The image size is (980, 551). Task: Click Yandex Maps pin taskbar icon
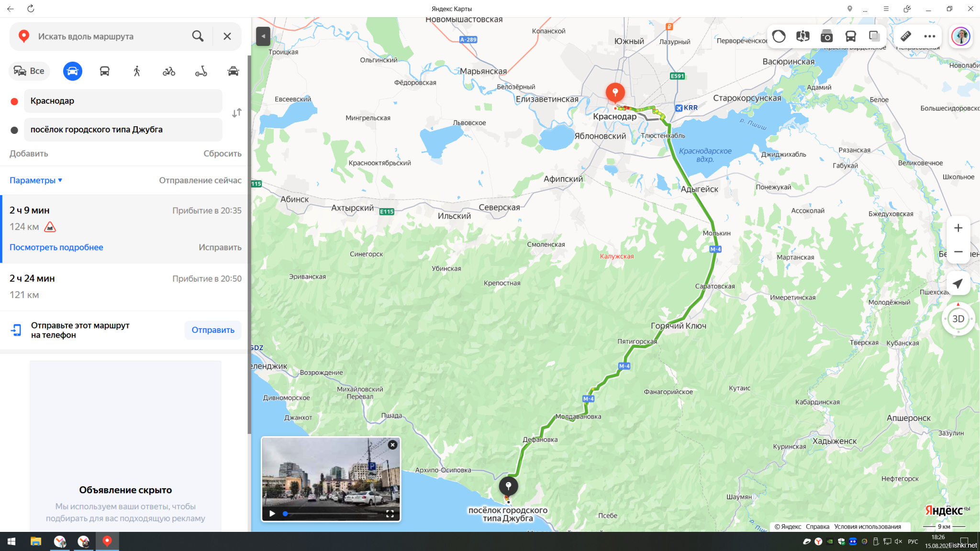(107, 541)
